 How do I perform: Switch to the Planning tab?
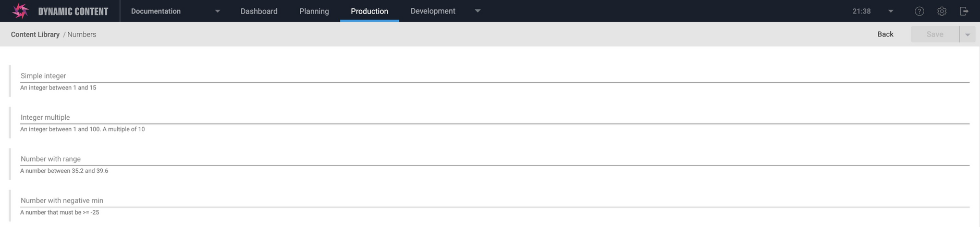pyautogui.click(x=314, y=11)
